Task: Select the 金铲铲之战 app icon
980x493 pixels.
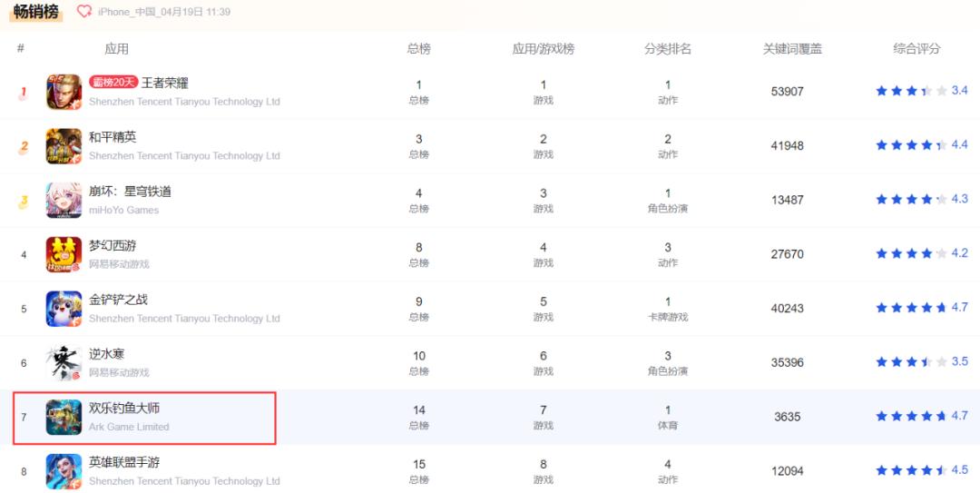Action: pyautogui.click(x=64, y=309)
